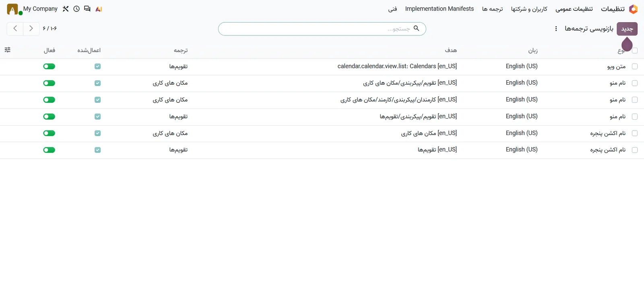Click the Settings app logo icon
The width and height of the screenshot is (644, 305).
click(633, 9)
